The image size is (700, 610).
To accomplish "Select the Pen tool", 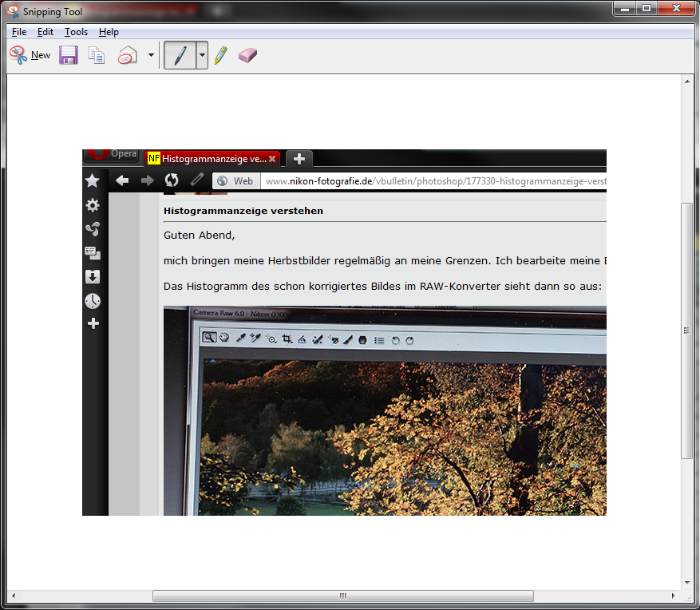I will (180, 55).
